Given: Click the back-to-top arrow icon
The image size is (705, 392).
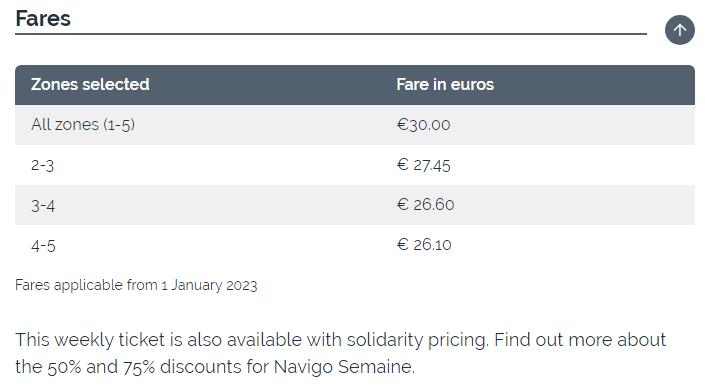Looking at the screenshot, I should pos(679,30).
